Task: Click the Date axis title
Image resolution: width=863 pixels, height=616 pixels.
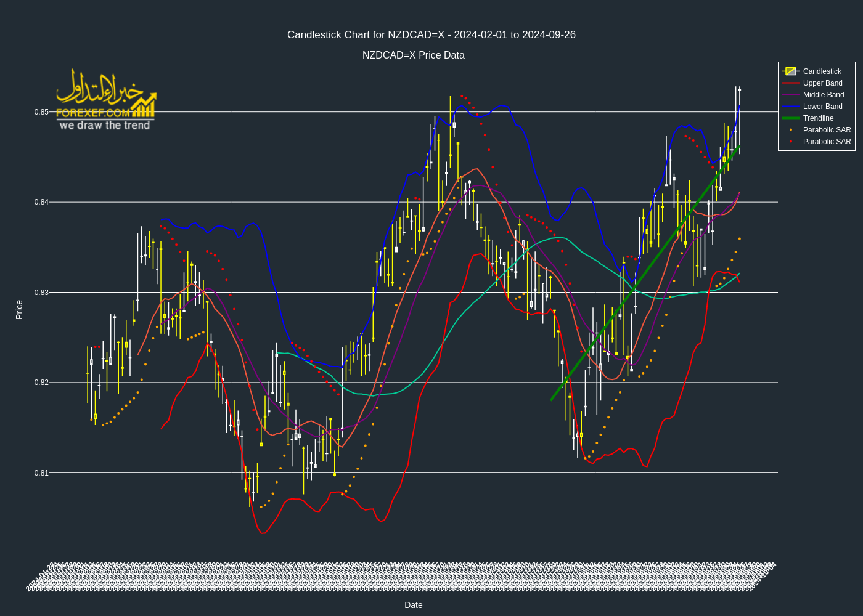Action: (414, 605)
